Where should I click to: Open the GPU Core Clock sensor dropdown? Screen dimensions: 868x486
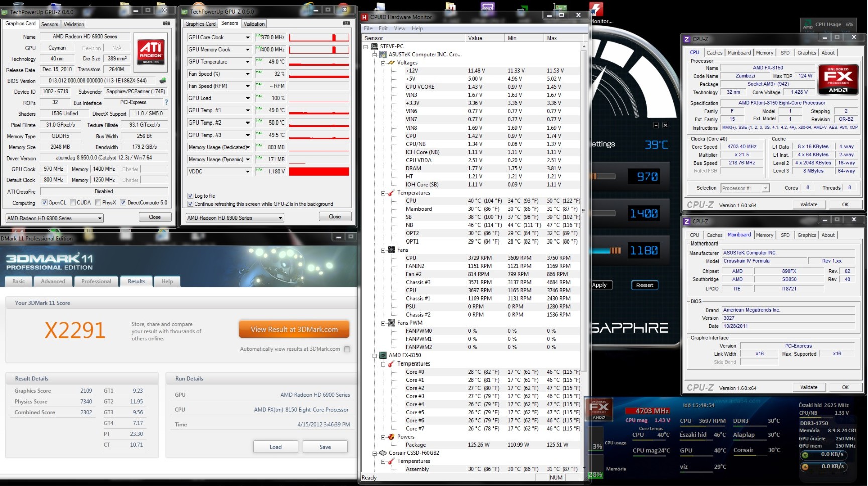(x=247, y=37)
